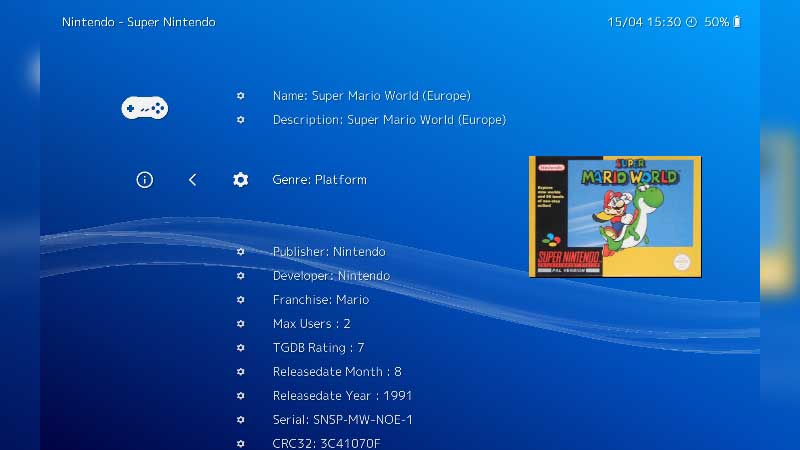Click Super Mario World boxart thumbnail

point(615,217)
